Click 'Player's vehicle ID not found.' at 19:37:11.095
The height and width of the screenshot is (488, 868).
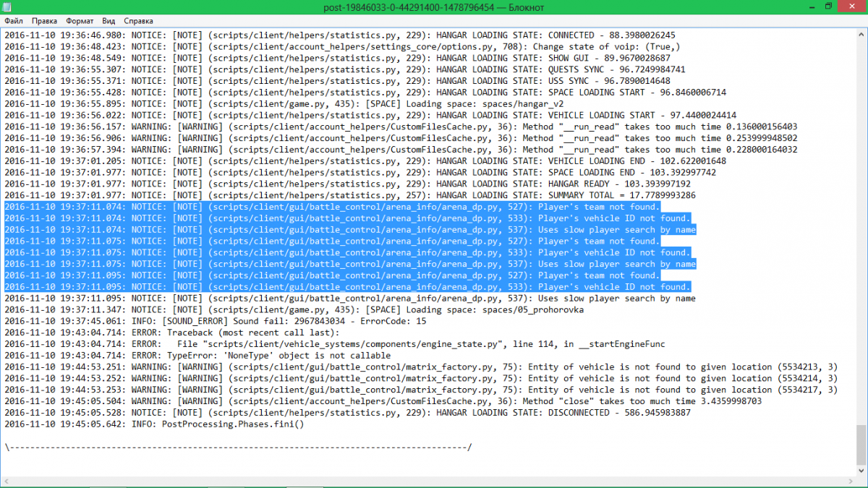click(615, 287)
